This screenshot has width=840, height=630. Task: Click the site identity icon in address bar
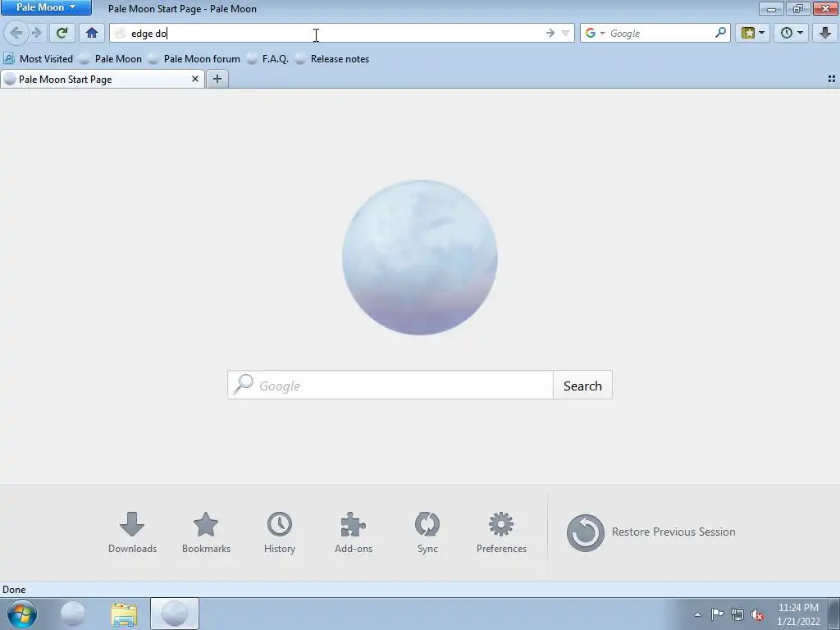[121, 33]
